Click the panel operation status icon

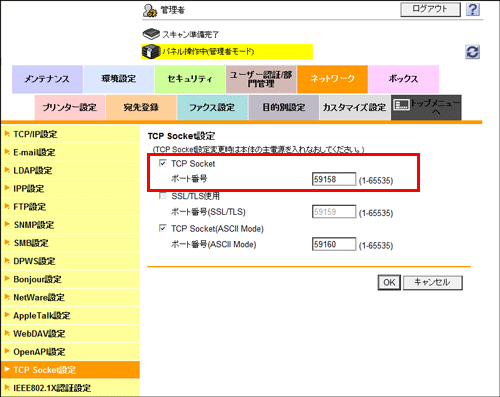tap(151, 52)
